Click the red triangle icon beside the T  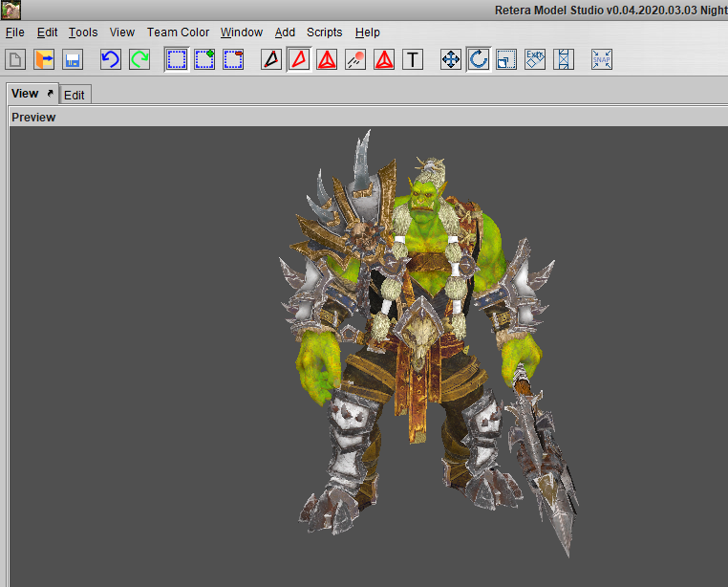coord(384,59)
